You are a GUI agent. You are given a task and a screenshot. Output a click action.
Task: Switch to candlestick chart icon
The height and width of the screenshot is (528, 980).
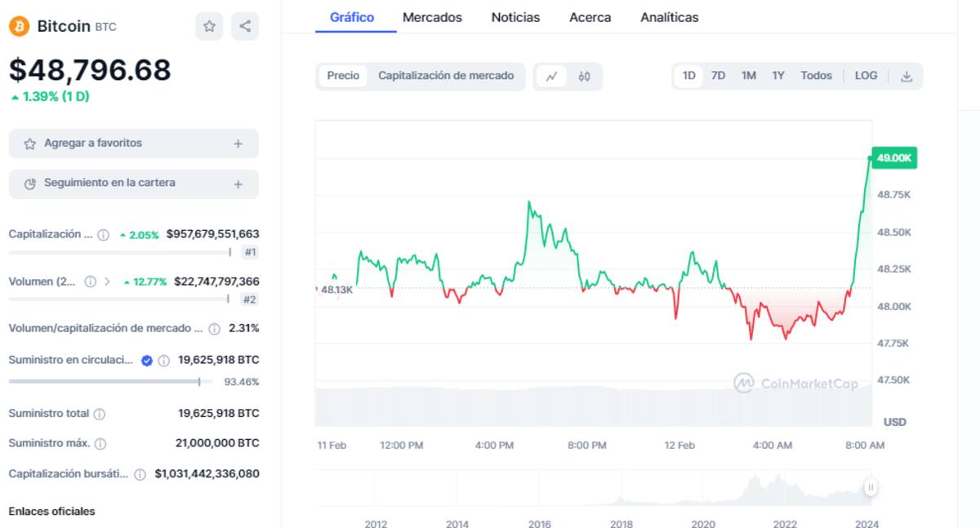coord(584,76)
